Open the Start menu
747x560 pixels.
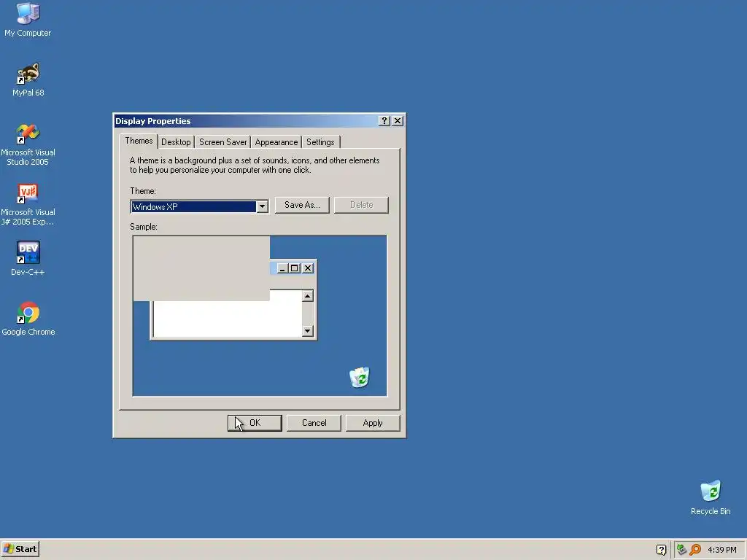tap(20, 549)
